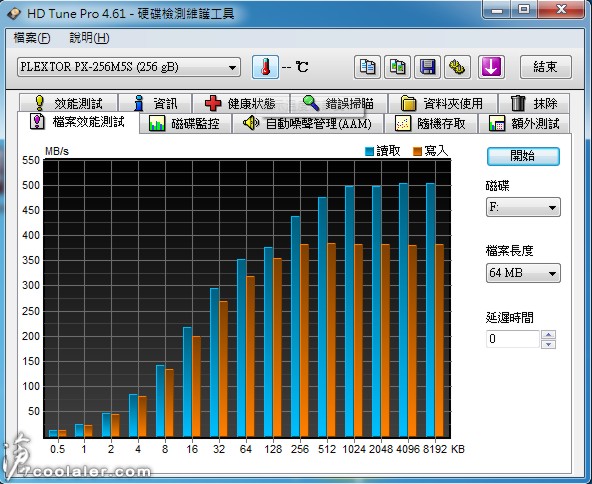This screenshot has height=484, width=592.
Task: Click the '1024' x-axis label
Action: pyautogui.click(x=354, y=449)
